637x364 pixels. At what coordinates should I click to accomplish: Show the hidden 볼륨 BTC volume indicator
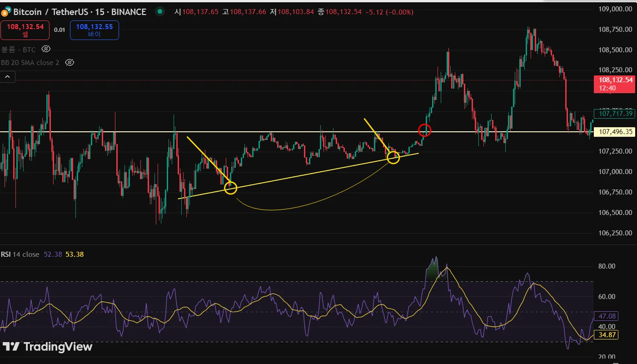(x=46, y=49)
